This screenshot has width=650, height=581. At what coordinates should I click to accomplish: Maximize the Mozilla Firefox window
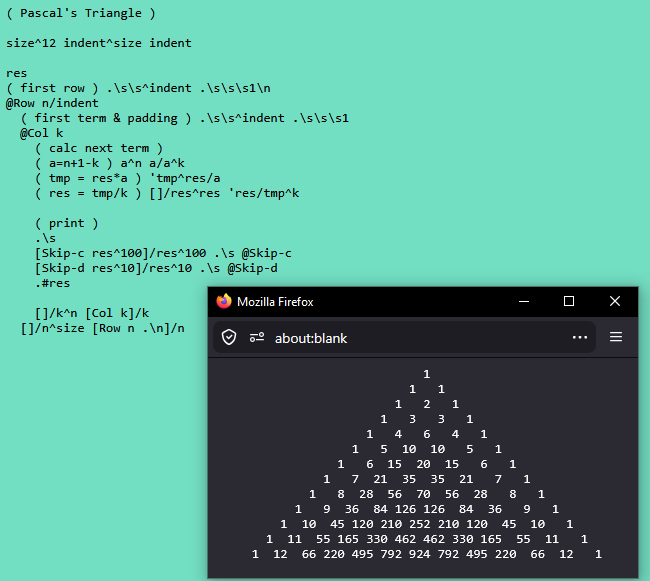pos(569,301)
